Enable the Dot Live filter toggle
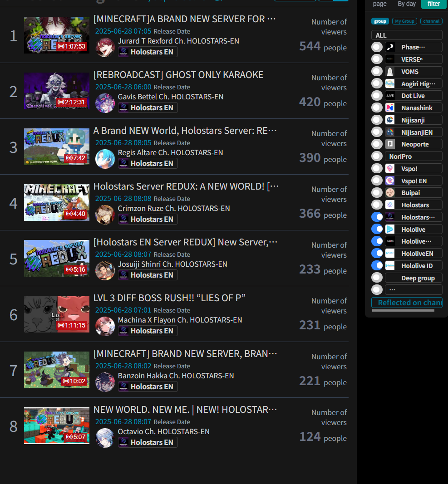The height and width of the screenshot is (484, 448). [377, 95]
